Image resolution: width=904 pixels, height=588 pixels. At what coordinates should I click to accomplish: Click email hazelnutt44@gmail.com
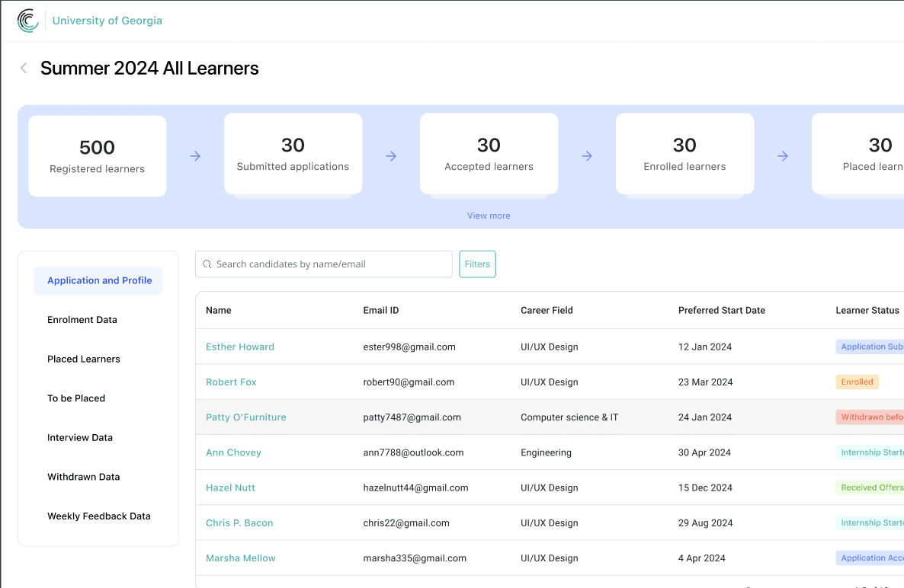click(415, 487)
